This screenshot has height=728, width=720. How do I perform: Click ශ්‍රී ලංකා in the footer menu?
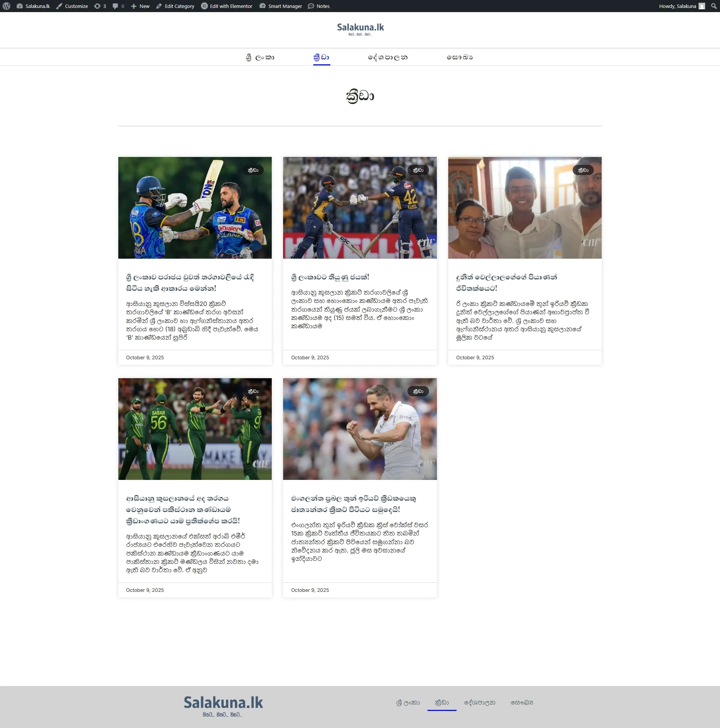(x=407, y=702)
